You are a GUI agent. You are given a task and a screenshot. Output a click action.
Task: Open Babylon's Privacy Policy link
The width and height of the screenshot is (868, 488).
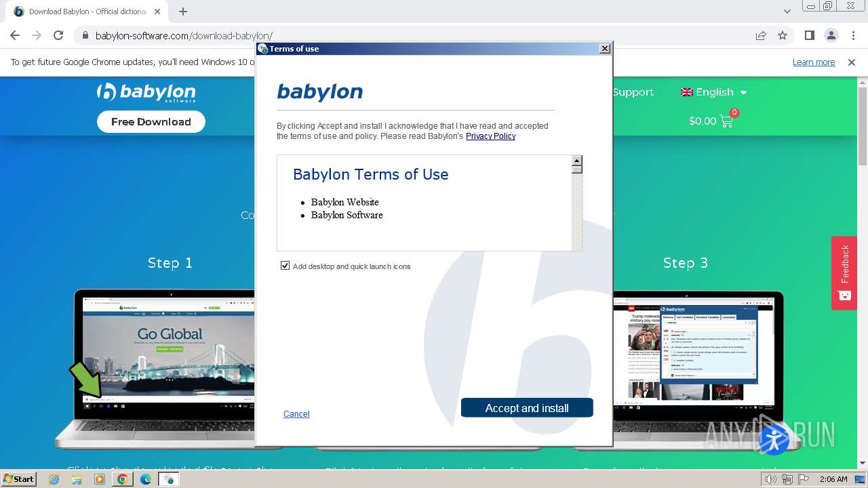tap(490, 136)
